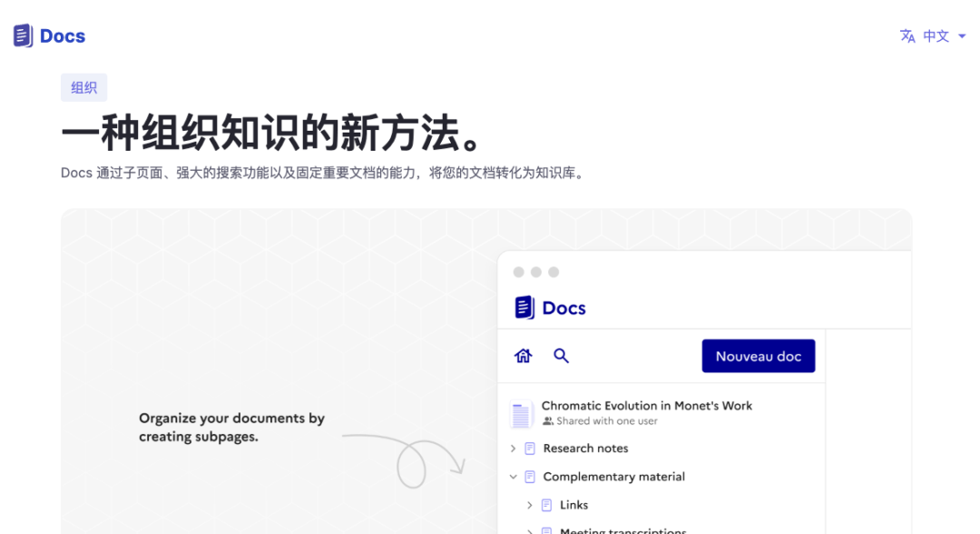
Task: Click the heading 一种组织知识的新方法
Action: (272, 133)
